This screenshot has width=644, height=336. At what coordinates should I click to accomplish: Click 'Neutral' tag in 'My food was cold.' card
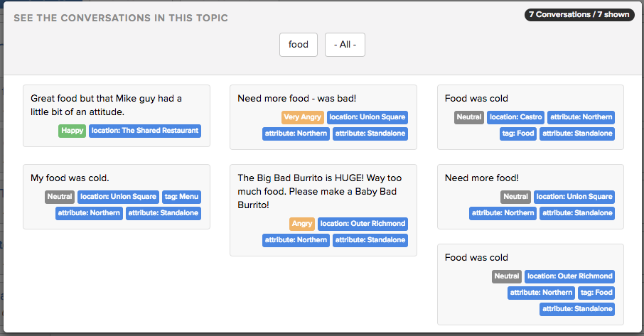point(60,197)
